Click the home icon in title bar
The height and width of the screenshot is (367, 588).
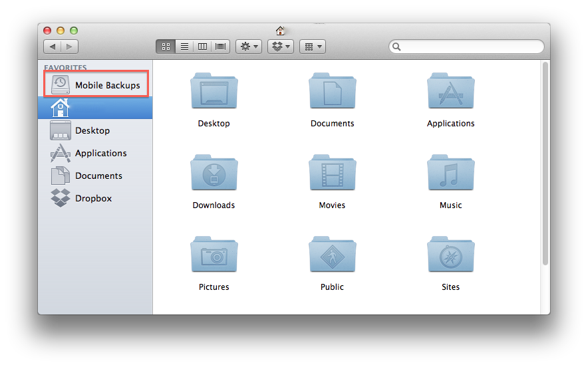click(280, 31)
